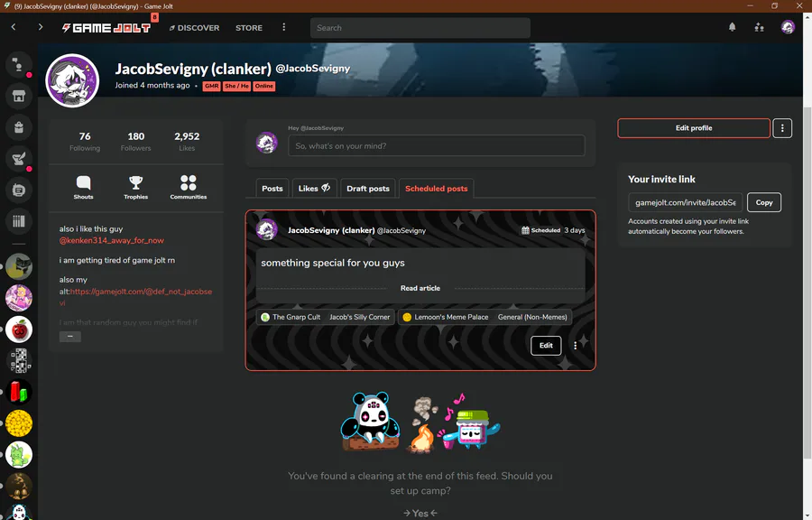812x520 pixels.
Task: Open Trophies from the profile panel
Action: point(135,188)
